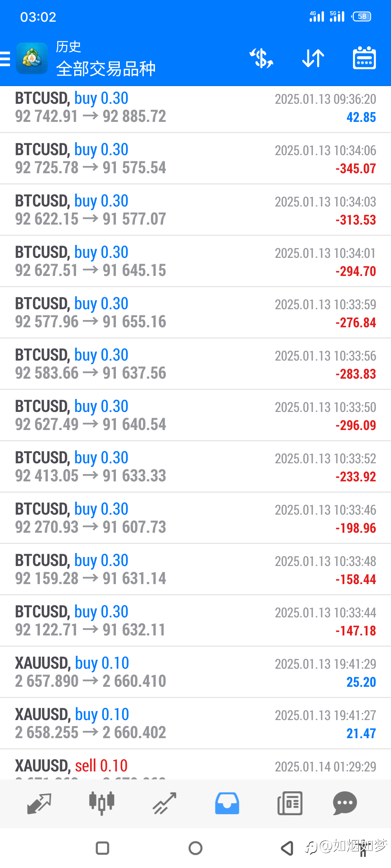Open the calendar date range icon
Screen dimensions: 391x868
pyautogui.click(x=364, y=58)
